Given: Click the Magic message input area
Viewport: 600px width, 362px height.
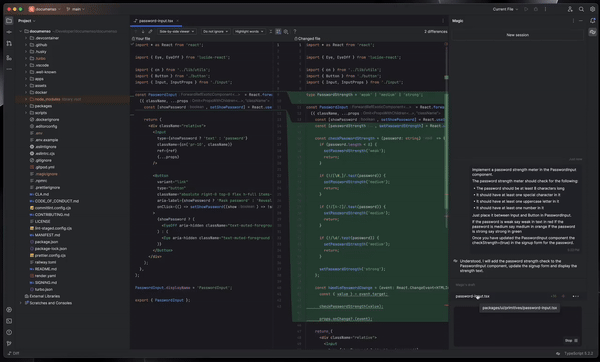Looking at the screenshot, I should tap(517, 326).
